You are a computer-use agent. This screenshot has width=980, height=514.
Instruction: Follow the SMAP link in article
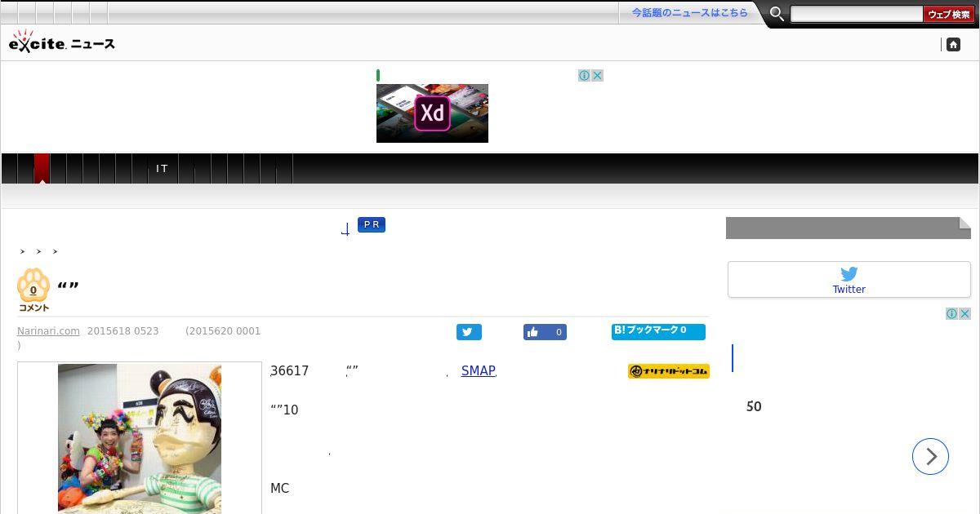479,370
